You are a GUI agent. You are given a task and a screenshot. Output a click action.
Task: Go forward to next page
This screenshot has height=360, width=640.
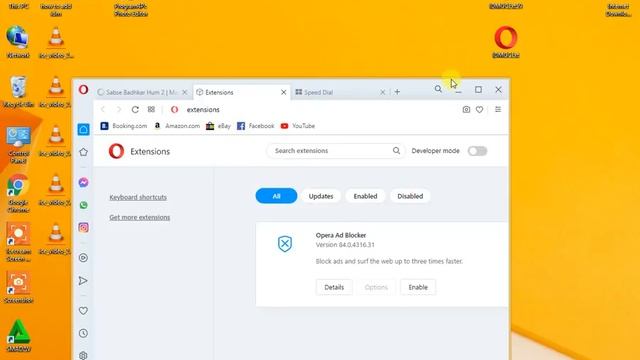pyautogui.click(x=119, y=109)
